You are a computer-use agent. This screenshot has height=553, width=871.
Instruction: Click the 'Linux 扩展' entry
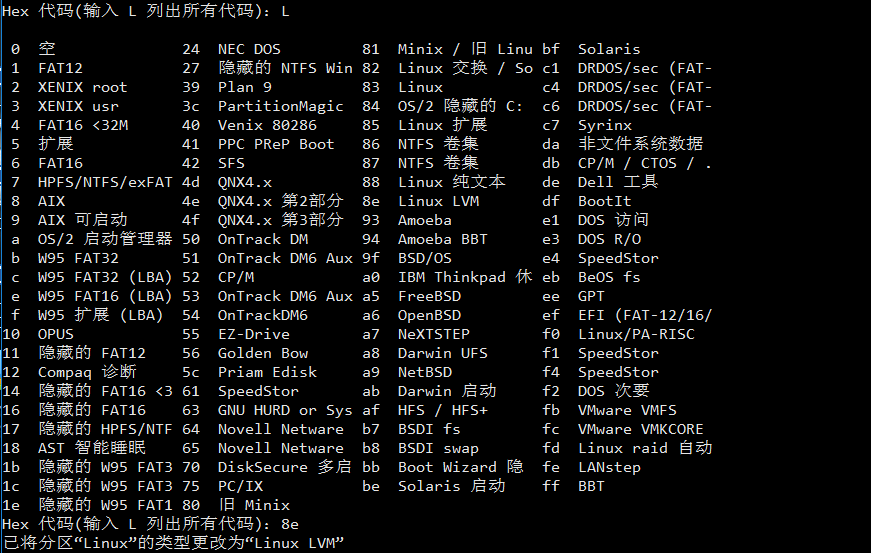click(x=443, y=125)
